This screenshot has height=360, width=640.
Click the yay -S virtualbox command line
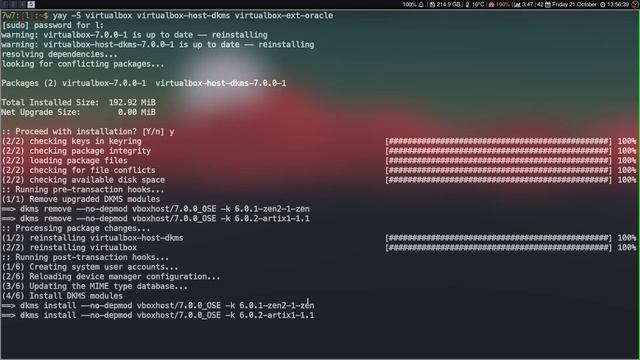(x=193, y=16)
